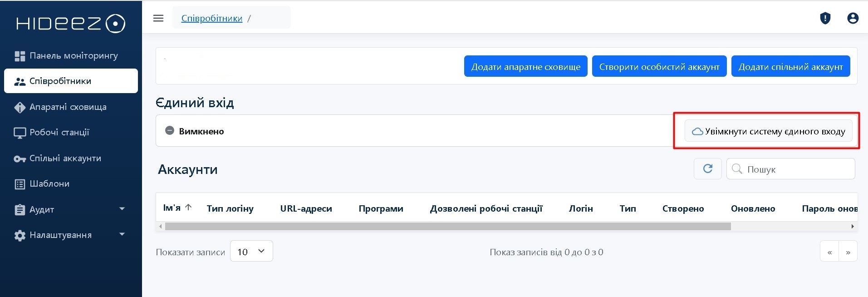
Task: Click the refresh accounts icon
Action: [707, 169]
